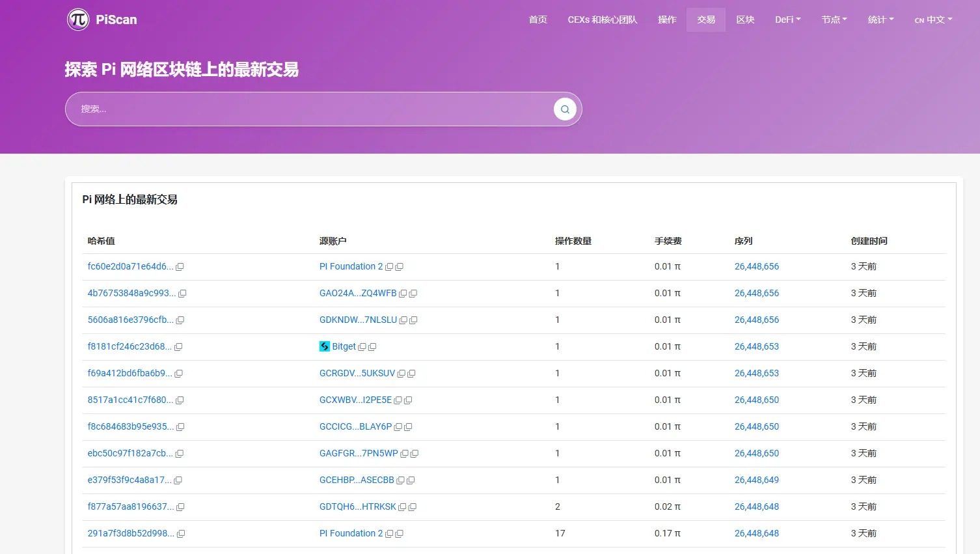This screenshot has width=980, height=554.
Task: Click the 0.02 π fee value
Action: [x=668, y=506]
